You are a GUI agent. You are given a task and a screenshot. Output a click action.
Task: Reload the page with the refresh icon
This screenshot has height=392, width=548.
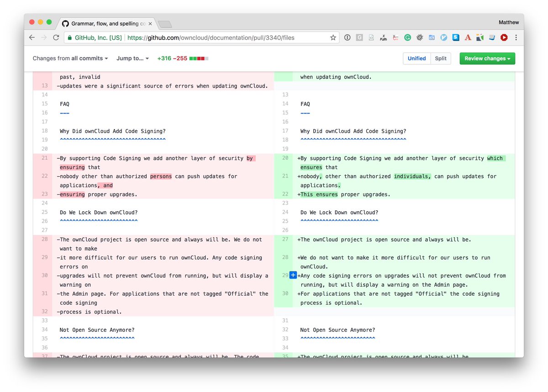[x=56, y=38]
